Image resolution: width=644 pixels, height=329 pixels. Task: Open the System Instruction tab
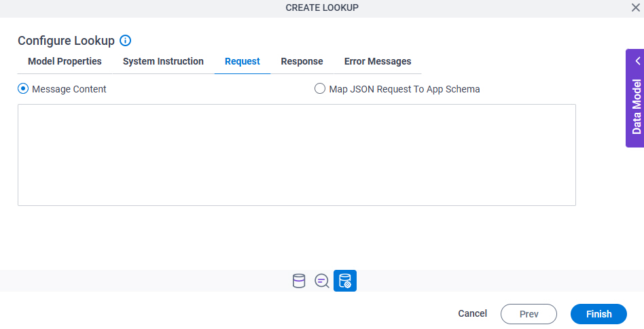pyautogui.click(x=163, y=61)
